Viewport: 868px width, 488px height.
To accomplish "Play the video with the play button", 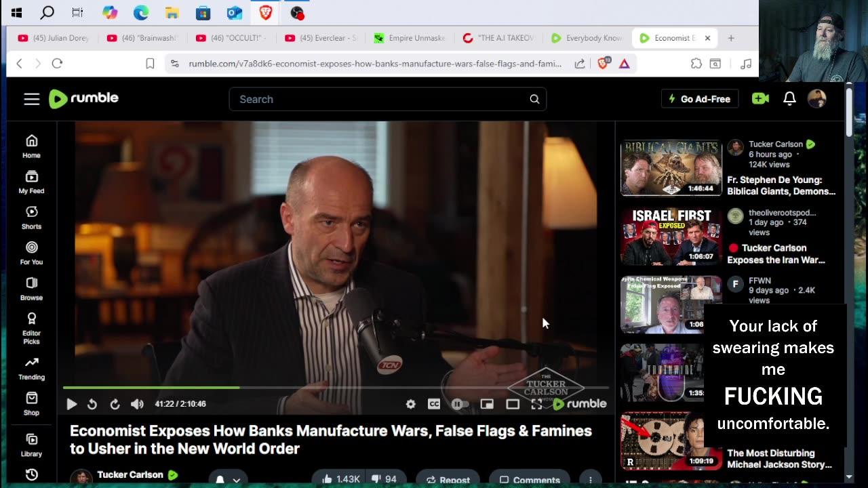I will point(71,404).
